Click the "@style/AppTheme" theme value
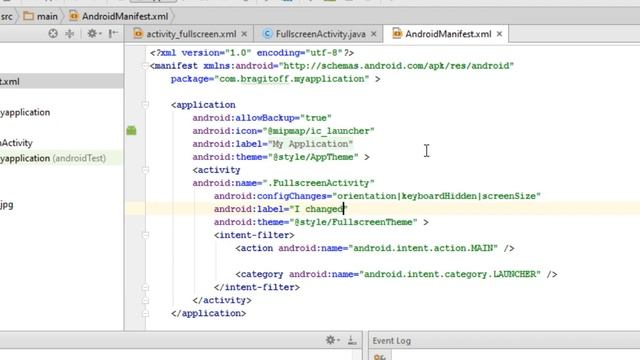This screenshot has height=360, width=640. (x=313, y=157)
